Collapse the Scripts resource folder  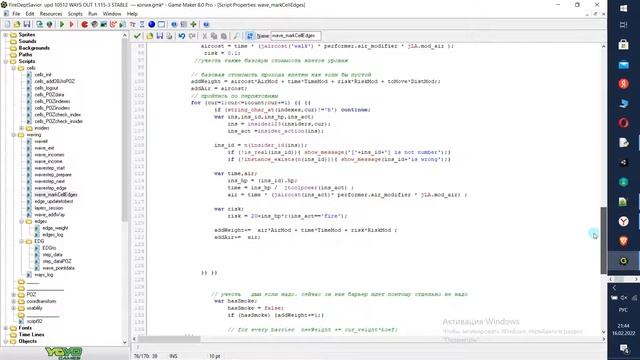point(6,61)
